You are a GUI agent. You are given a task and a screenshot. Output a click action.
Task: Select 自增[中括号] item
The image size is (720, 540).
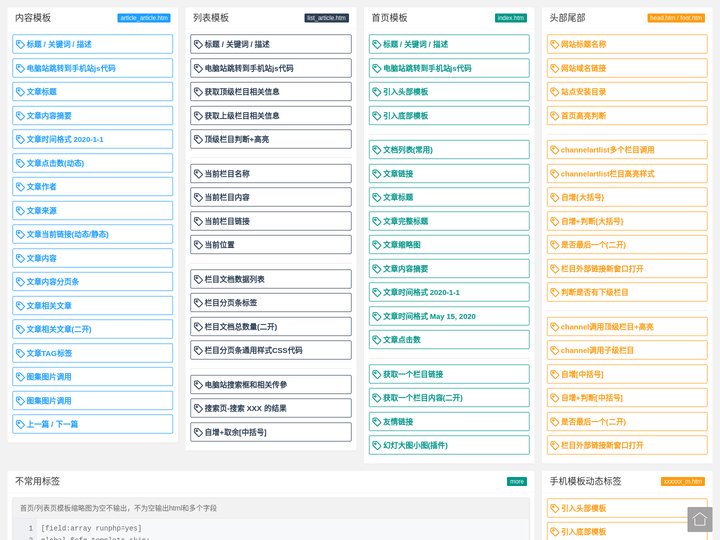coord(627,374)
